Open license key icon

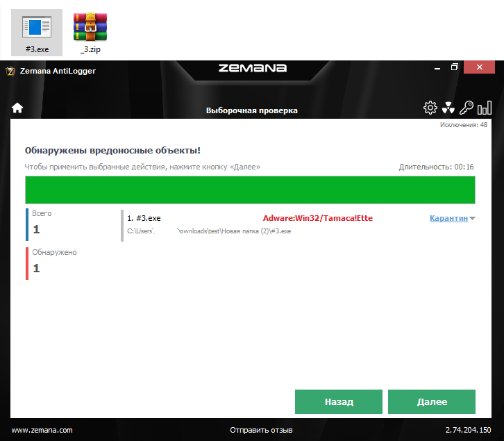click(x=466, y=108)
